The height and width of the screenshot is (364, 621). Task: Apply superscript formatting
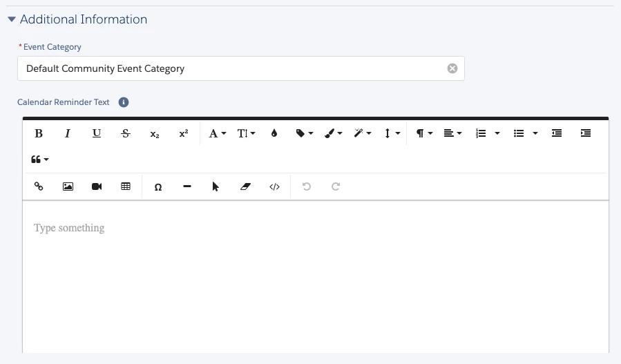(183, 133)
